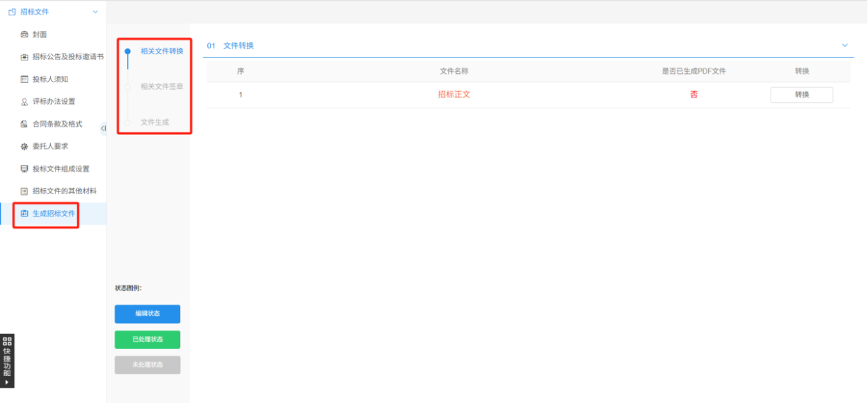Click the 投标人须知 list icon
868x403 pixels.
(x=24, y=79)
